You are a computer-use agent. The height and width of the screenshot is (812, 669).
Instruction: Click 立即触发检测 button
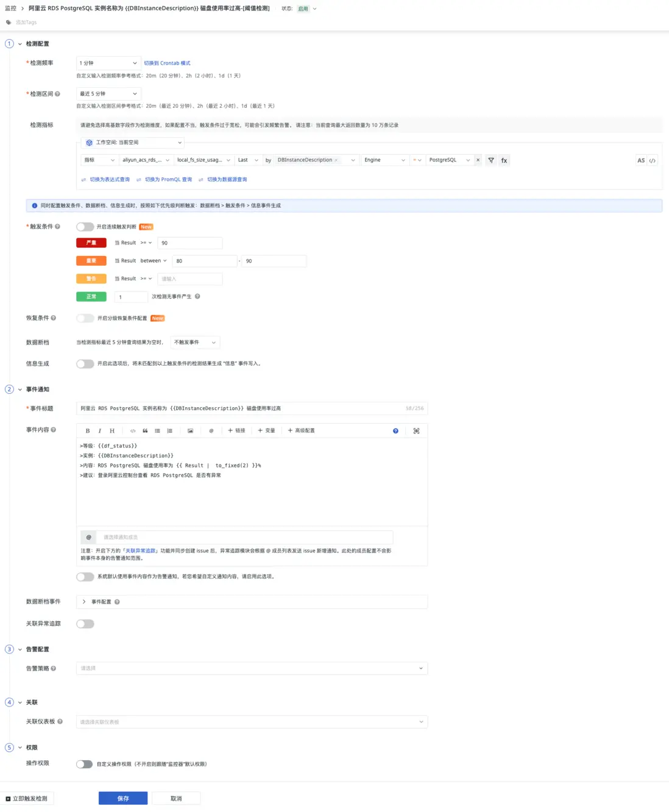coord(27,799)
